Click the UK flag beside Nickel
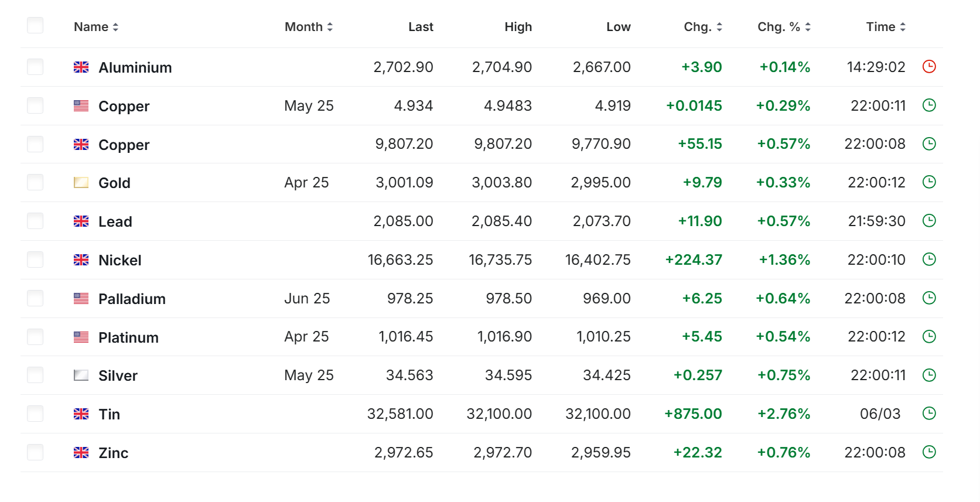Viewport: 980px width, 502px height. pos(81,260)
